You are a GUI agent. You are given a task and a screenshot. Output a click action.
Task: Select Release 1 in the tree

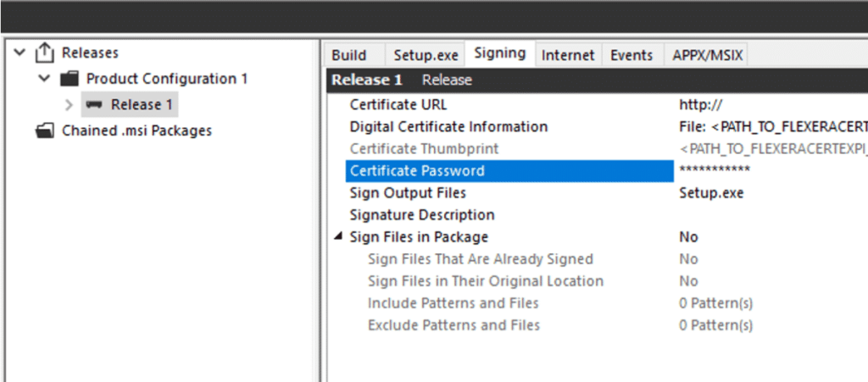[x=142, y=104]
